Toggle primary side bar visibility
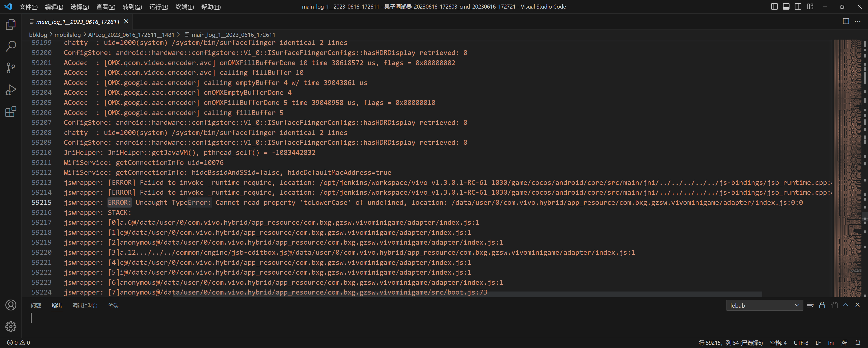 pos(774,7)
